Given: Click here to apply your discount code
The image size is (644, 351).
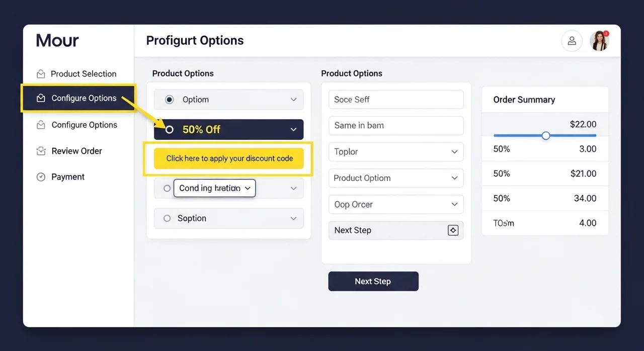Looking at the screenshot, I should 229,158.
